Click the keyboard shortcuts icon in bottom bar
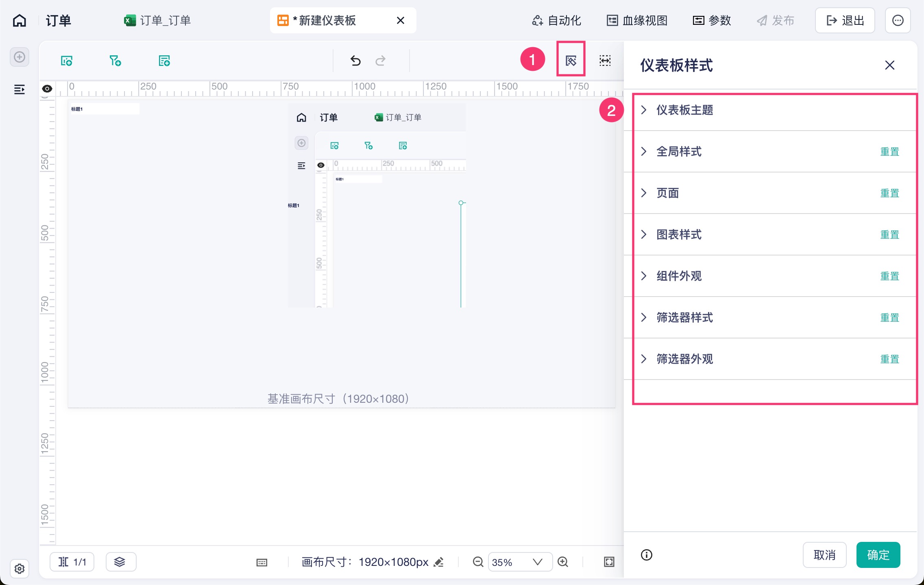This screenshot has height=585, width=924. point(262,562)
